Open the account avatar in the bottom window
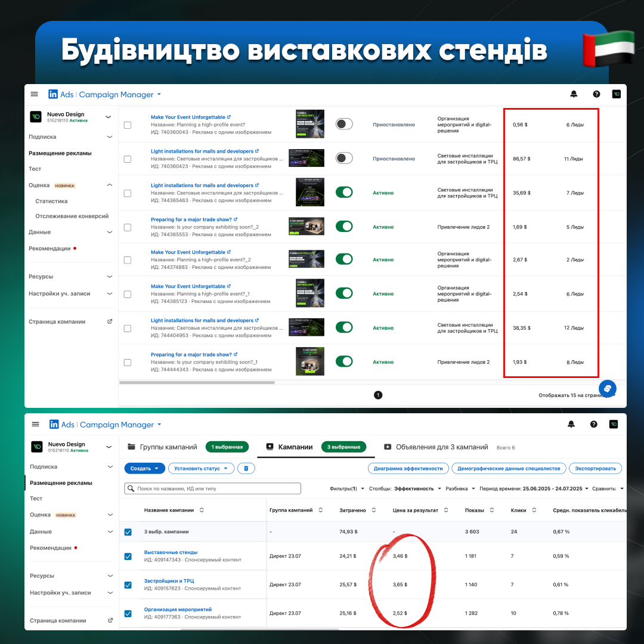This screenshot has height=644, width=644. (614, 425)
